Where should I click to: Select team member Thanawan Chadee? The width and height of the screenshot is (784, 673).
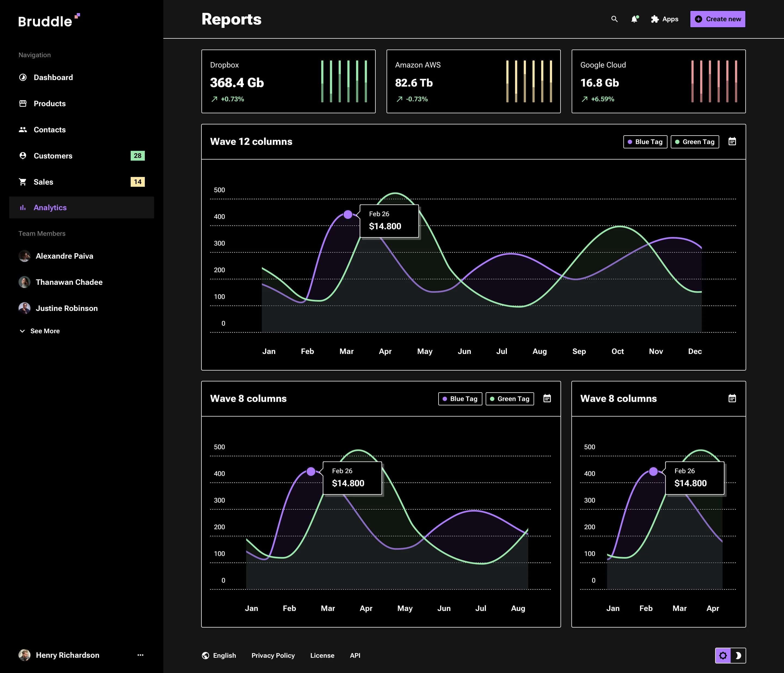(x=69, y=282)
